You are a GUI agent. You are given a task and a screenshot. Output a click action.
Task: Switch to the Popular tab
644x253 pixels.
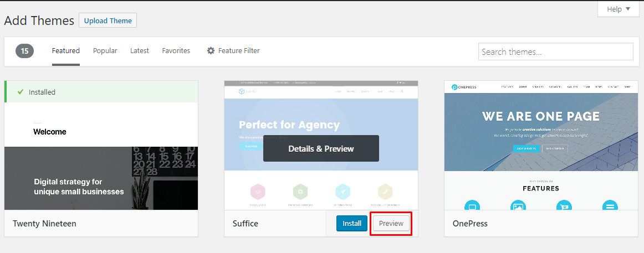click(x=105, y=51)
